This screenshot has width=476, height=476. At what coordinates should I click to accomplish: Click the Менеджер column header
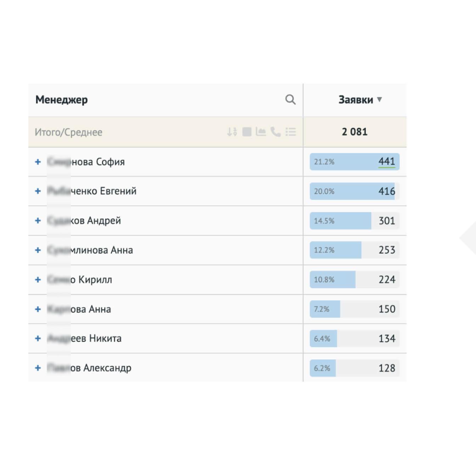click(62, 100)
